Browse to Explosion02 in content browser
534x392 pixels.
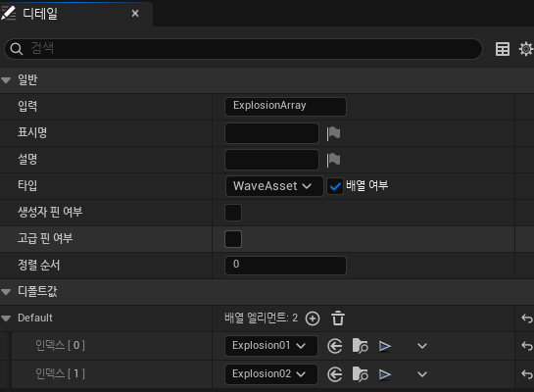coord(360,374)
